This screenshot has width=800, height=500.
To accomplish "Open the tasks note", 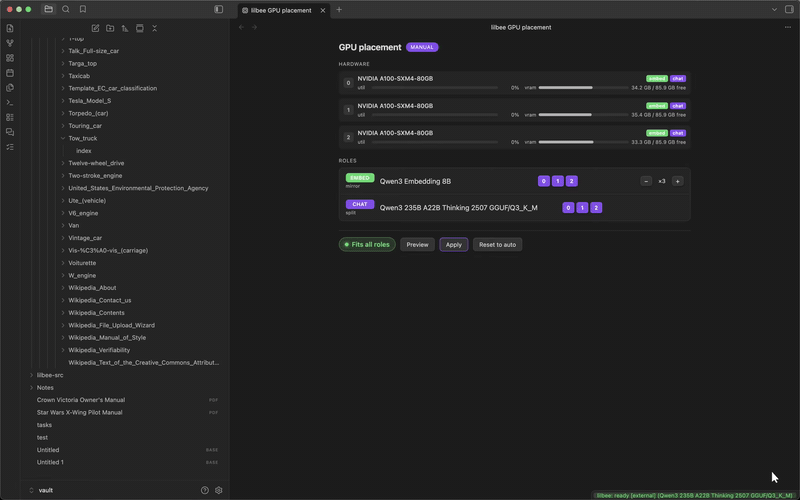I will pyautogui.click(x=44, y=425).
